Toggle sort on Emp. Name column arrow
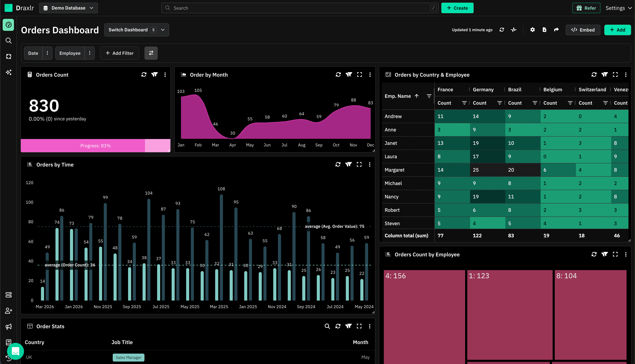 (x=417, y=96)
